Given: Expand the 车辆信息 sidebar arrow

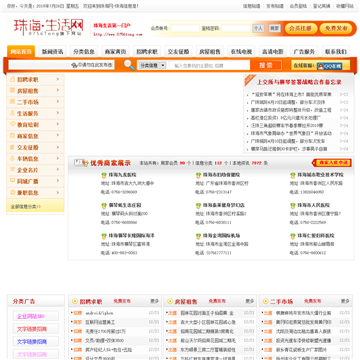Looking at the screenshot, I should [x=58, y=158].
